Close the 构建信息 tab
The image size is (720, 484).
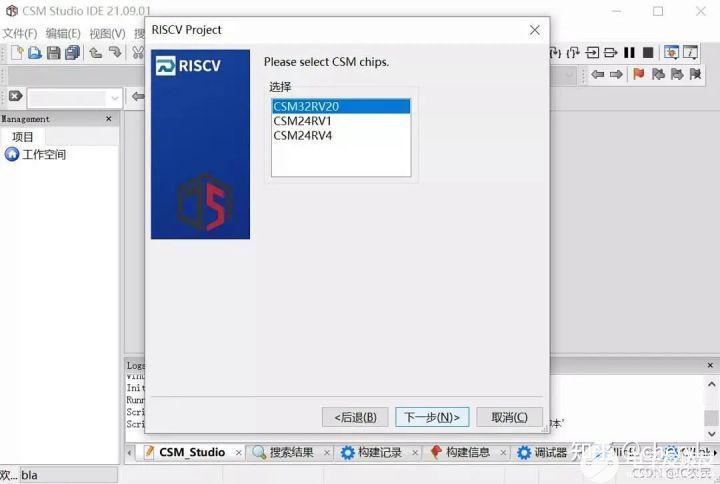(x=503, y=453)
